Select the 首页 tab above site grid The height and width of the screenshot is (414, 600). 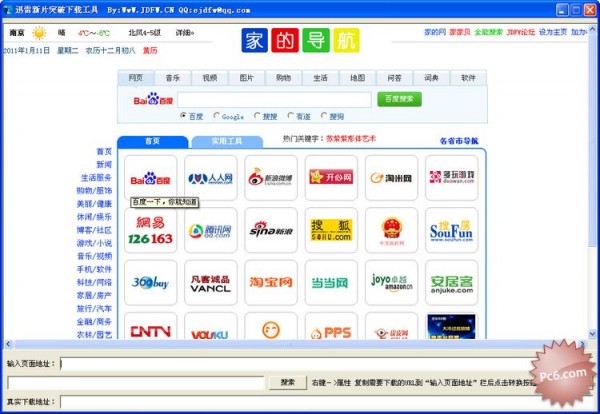[153, 141]
